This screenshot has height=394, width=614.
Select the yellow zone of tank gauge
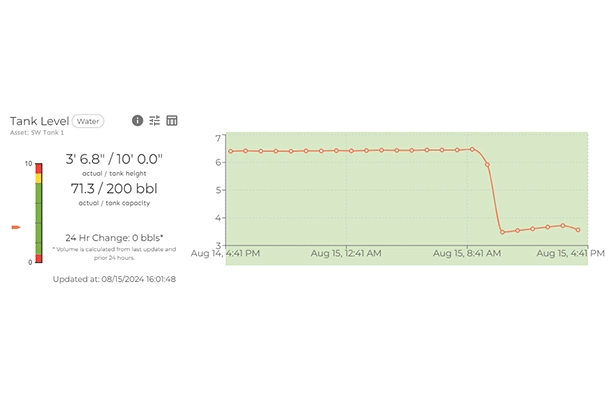pyautogui.click(x=38, y=179)
